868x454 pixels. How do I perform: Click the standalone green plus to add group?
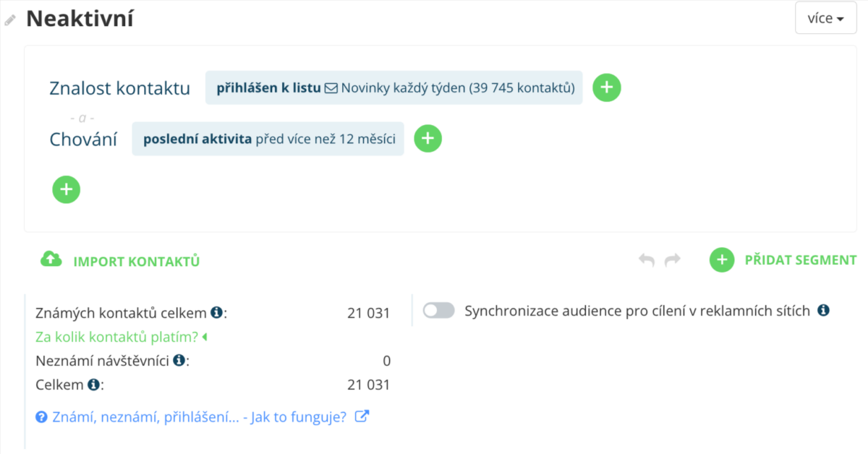tap(67, 189)
